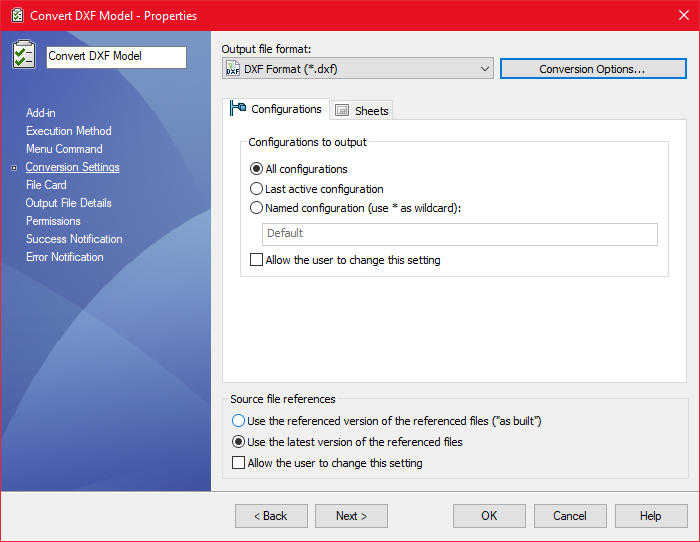The image size is (700, 542).
Task: Select the as built referenced version option
Action: [x=238, y=421]
